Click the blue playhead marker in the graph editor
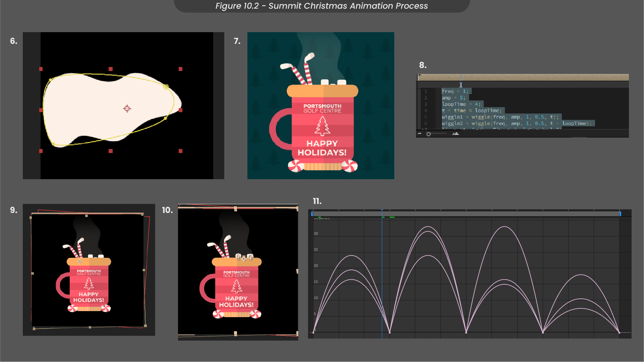The width and height of the screenshot is (644, 362). [382, 210]
